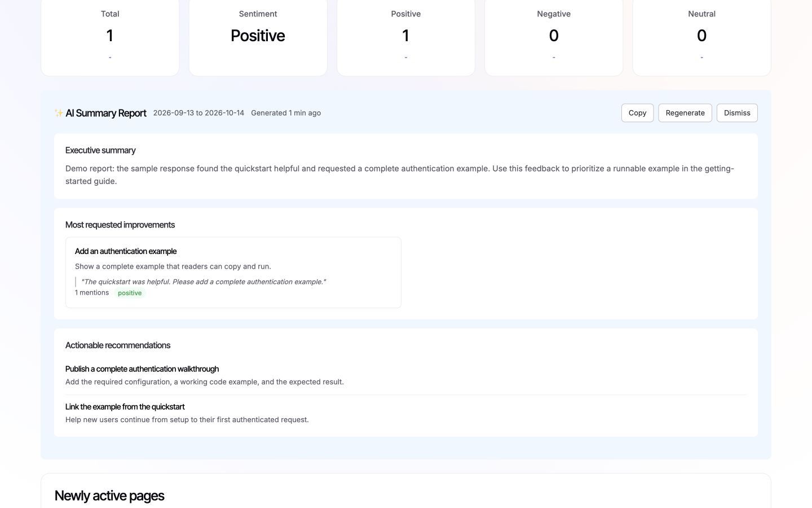Viewport: 812px width, 508px height.
Task: Click the 'Most requested improvements' heading
Action: (x=120, y=225)
